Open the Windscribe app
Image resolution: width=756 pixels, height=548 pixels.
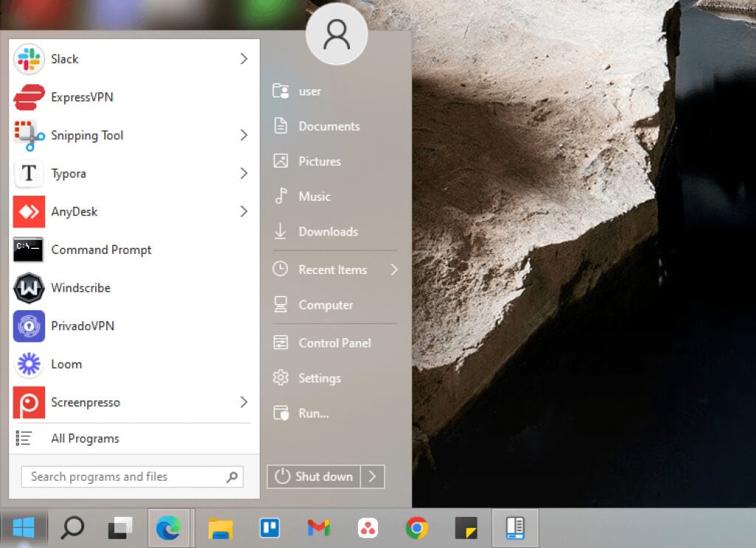81,288
